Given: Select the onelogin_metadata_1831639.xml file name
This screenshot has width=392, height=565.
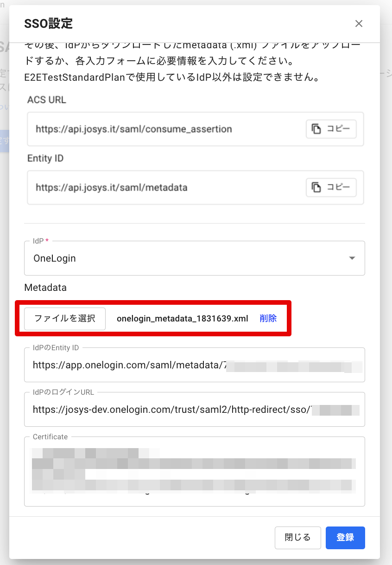Looking at the screenshot, I should (182, 319).
